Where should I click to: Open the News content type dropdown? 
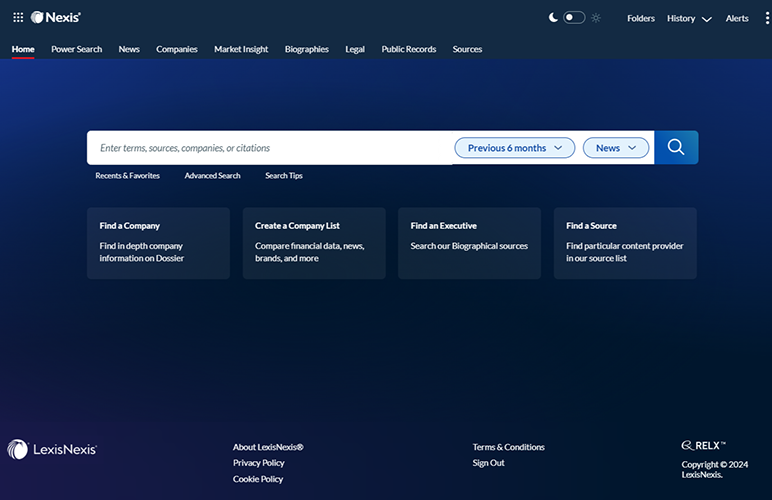pyautogui.click(x=616, y=148)
